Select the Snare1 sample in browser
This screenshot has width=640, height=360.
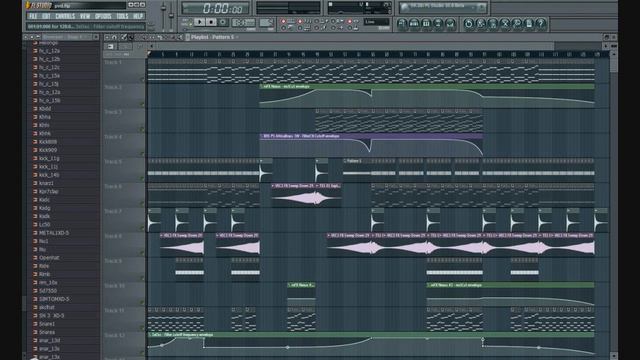(x=47, y=324)
